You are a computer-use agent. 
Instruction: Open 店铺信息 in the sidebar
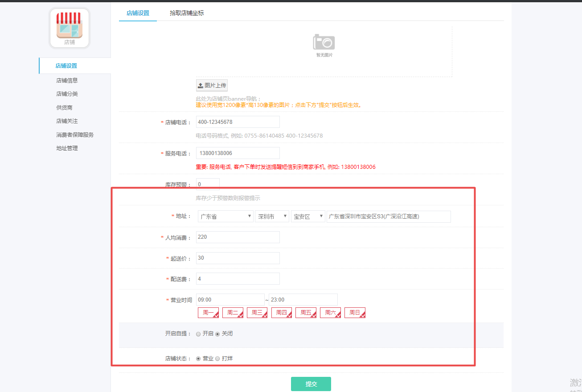point(67,80)
